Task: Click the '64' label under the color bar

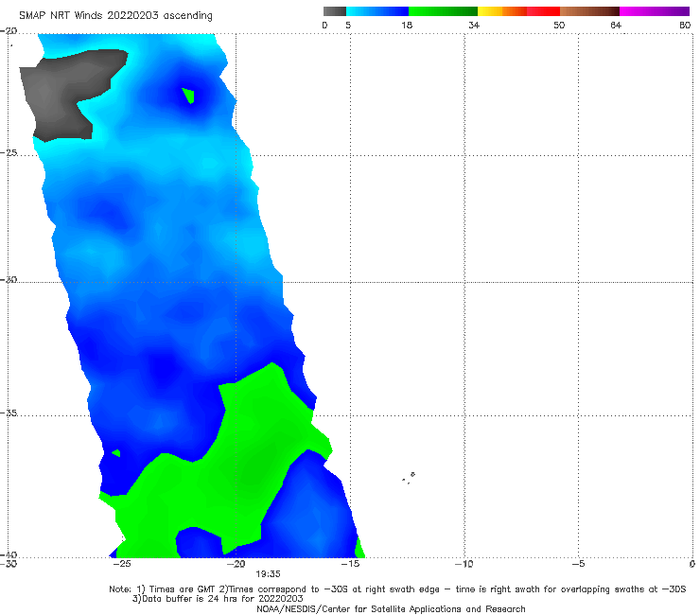Action: click(616, 25)
